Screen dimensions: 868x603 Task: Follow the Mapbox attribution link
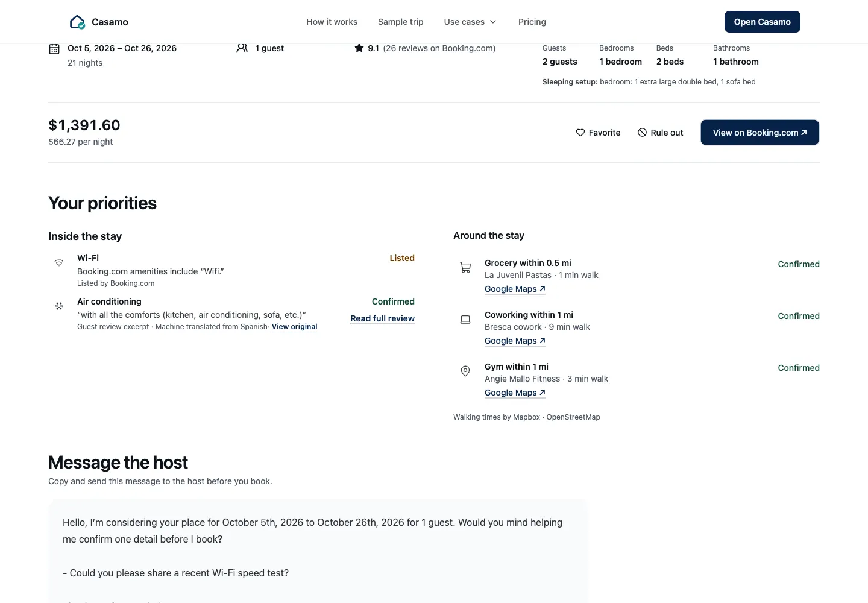click(526, 417)
